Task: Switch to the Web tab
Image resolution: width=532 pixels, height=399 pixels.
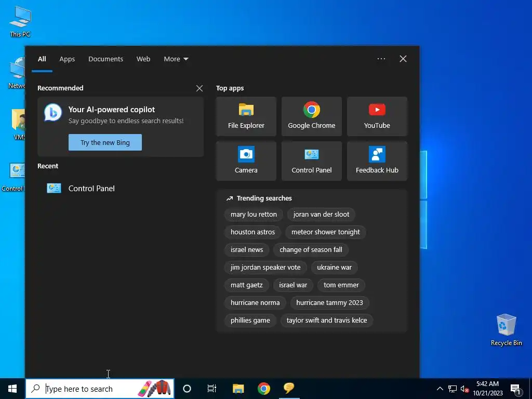Action: point(143,59)
